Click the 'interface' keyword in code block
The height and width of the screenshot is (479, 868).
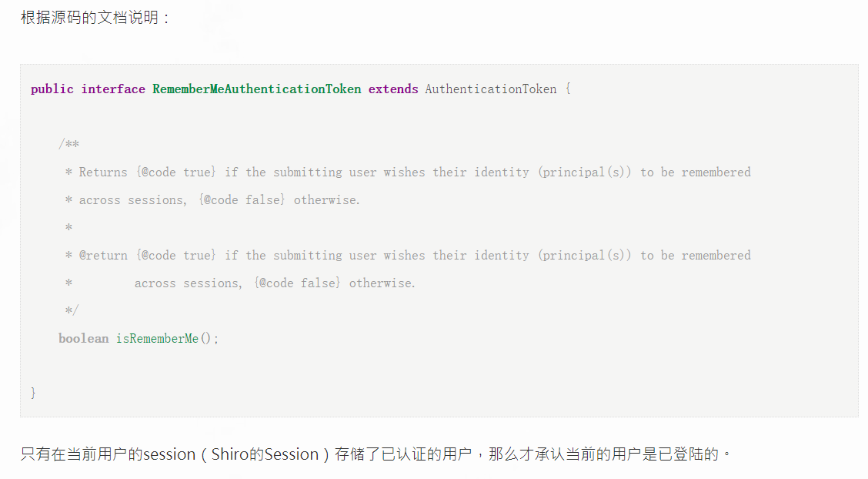coord(113,89)
